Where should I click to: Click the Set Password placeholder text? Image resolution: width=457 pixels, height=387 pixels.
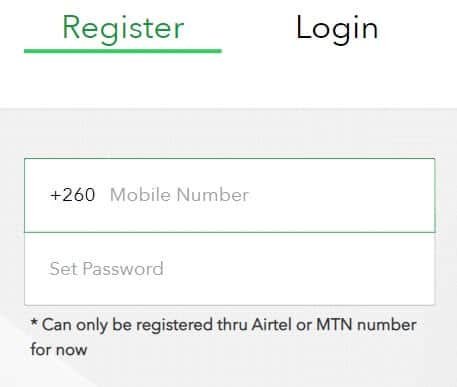[x=106, y=269]
